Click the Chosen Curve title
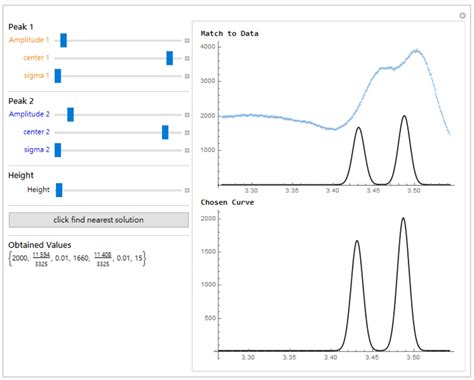Screen dimensions: 474x380 point(227,202)
